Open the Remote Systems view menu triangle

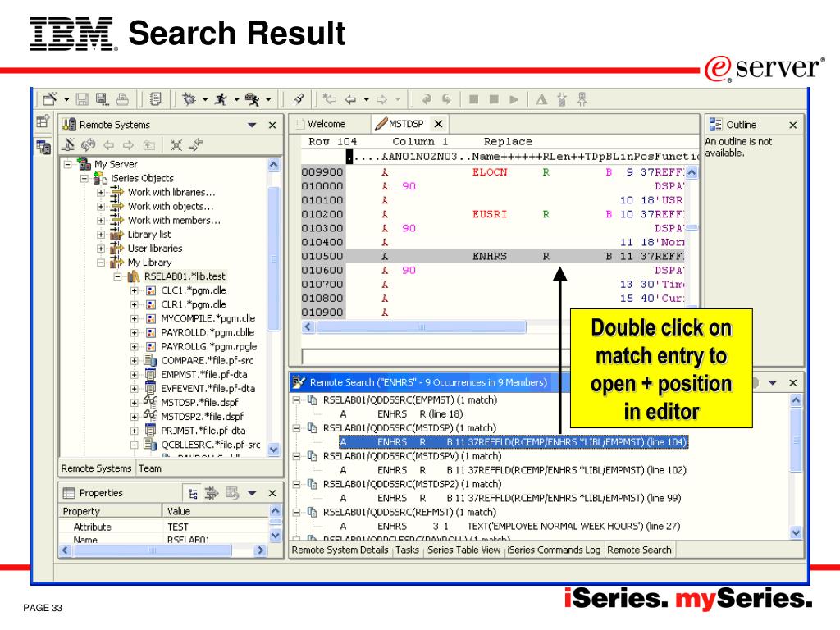point(252,125)
